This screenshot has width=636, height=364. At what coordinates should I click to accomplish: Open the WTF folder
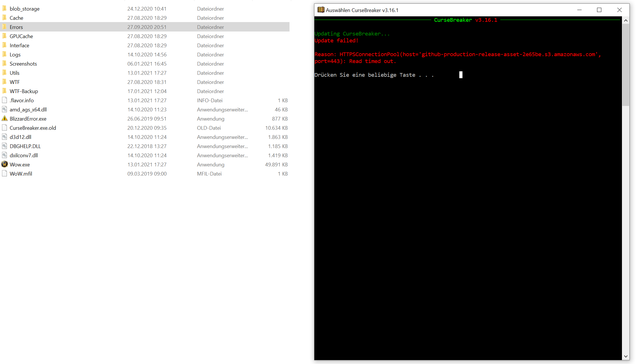pos(14,82)
